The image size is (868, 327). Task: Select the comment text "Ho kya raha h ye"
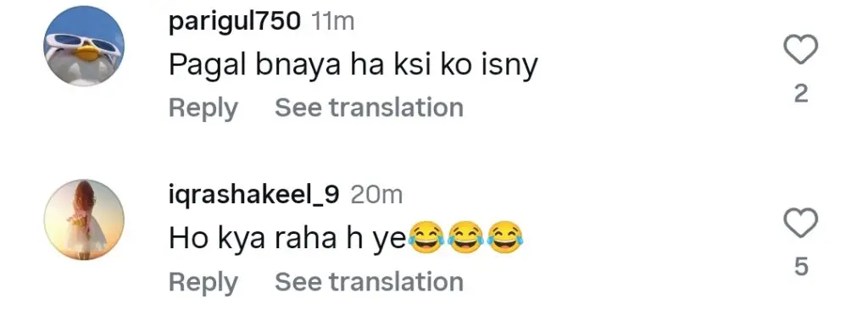pyautogui.click(x=288, y=238)
